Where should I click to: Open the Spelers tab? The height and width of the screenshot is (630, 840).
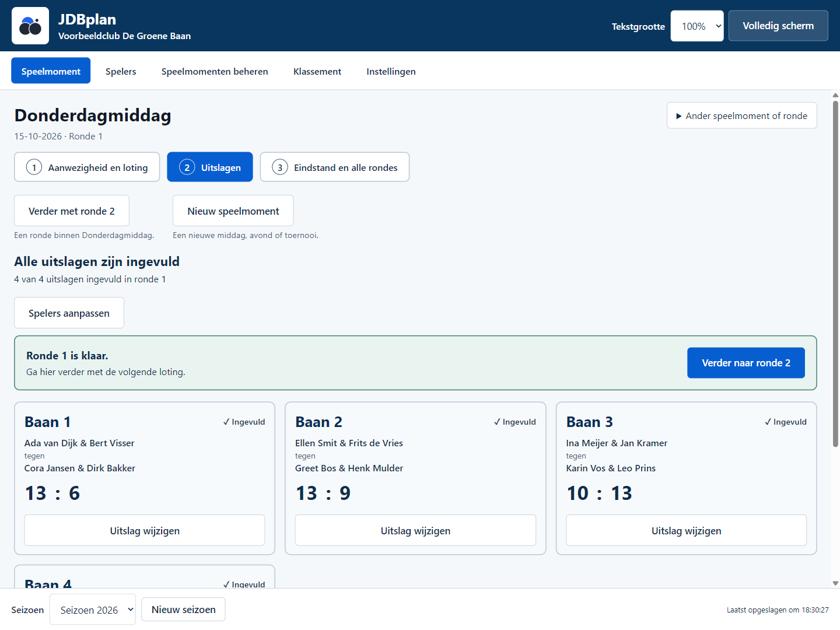click(x=121, y=71)
